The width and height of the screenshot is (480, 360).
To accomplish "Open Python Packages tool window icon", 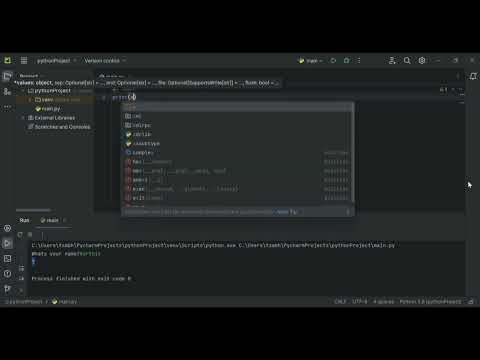I will (7, 228).
